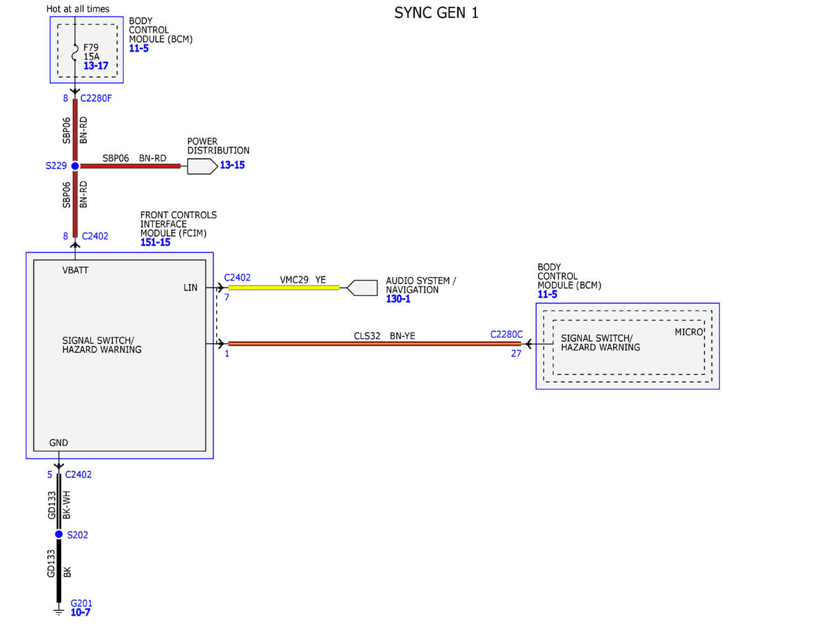This screenshot has height=644, width=834.
Task: Click the S202 splice label
Action: (78, 535)
